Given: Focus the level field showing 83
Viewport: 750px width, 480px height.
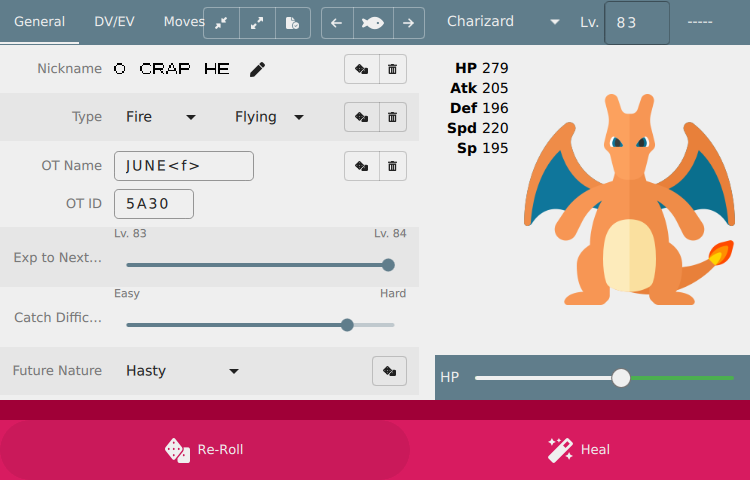Looking at the screenshot, I should pos(637,23).
